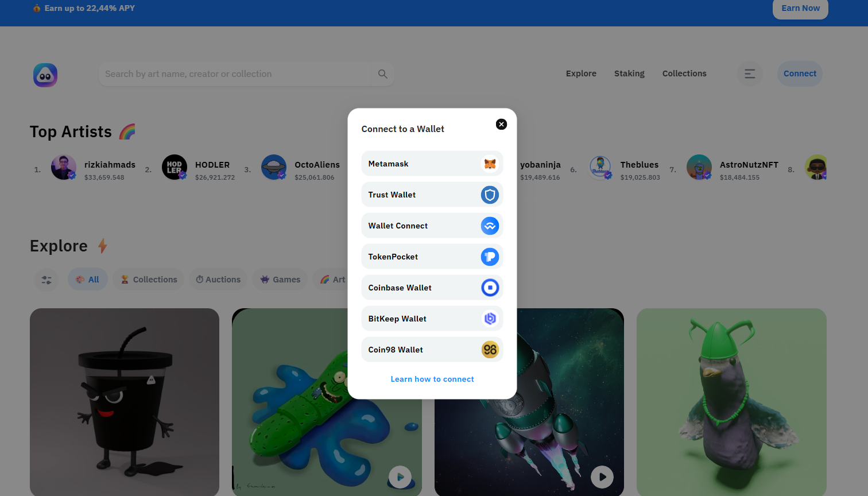The width and height of the screenshot is (868, 496).
Task: Open the Learn how to connect link
Action: (432, 379)
